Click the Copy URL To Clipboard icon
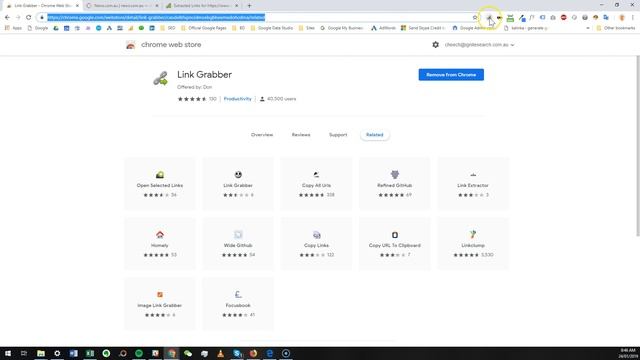The width and height of the screenshot is (640, 360). (395, 235)
